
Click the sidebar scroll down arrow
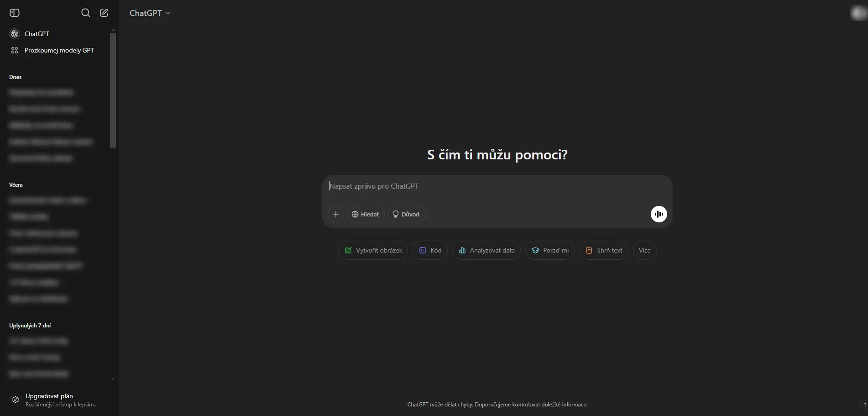click(113, 379)
